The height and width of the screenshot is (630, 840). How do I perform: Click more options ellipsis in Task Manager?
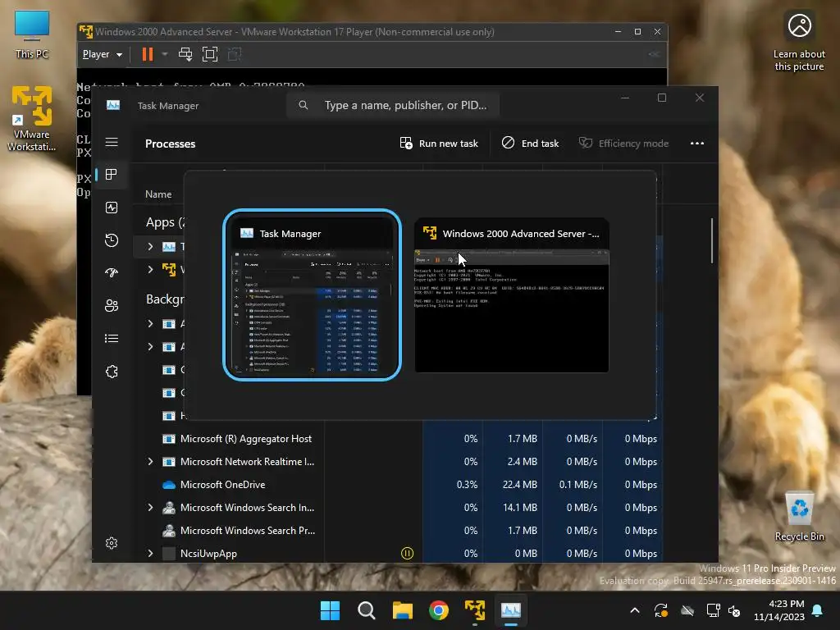click(697, 143)
